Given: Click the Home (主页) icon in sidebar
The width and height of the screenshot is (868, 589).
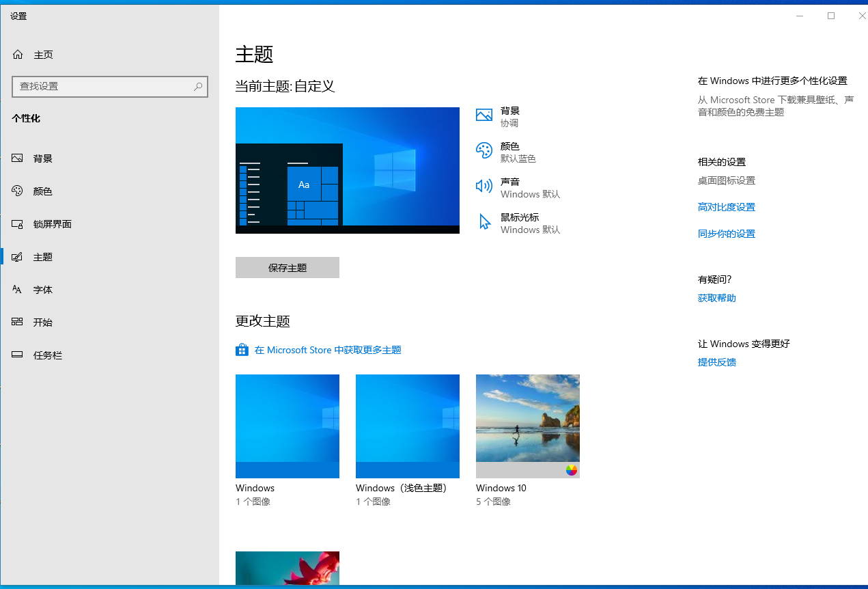Looking at the screenshot, I should [18, 55].
